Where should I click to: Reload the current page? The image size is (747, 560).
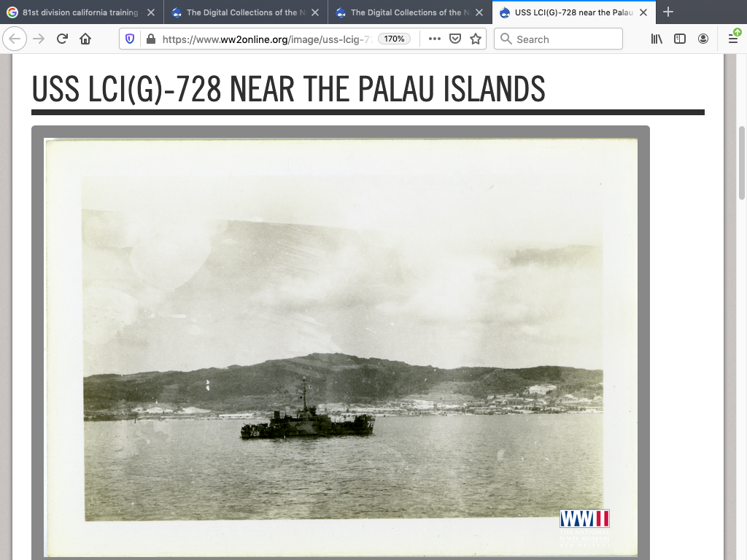coord(62,39)
